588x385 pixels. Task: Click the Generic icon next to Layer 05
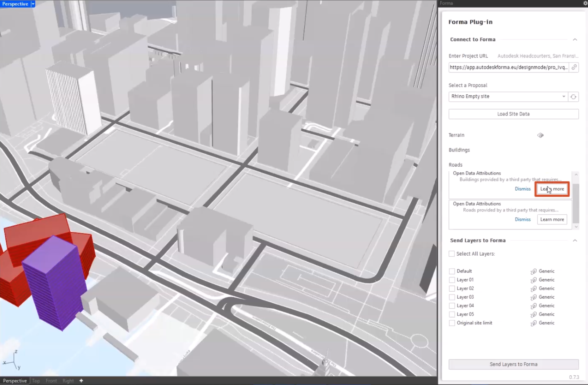tap(533, 314)
